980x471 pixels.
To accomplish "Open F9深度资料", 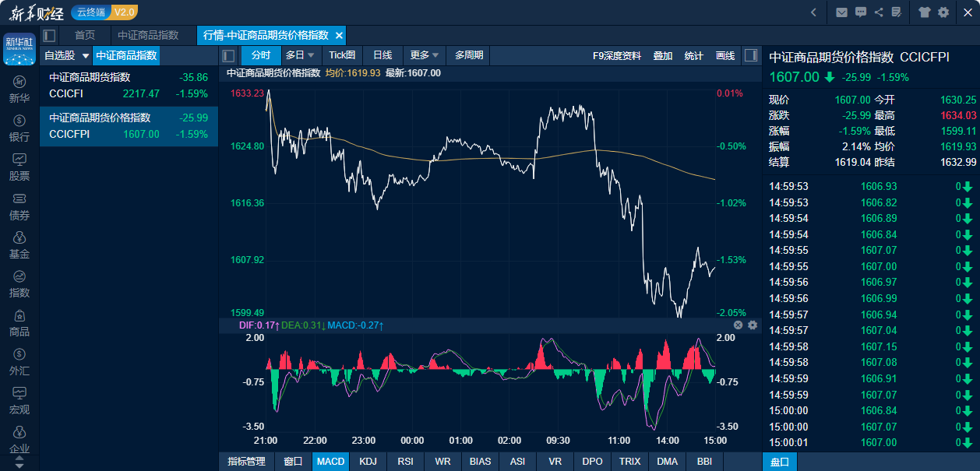I will coord(617,55).
